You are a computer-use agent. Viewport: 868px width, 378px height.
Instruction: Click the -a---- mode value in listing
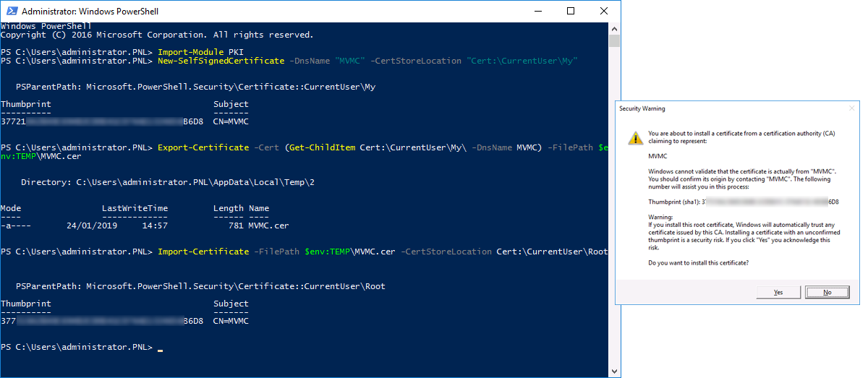point(16,225)
